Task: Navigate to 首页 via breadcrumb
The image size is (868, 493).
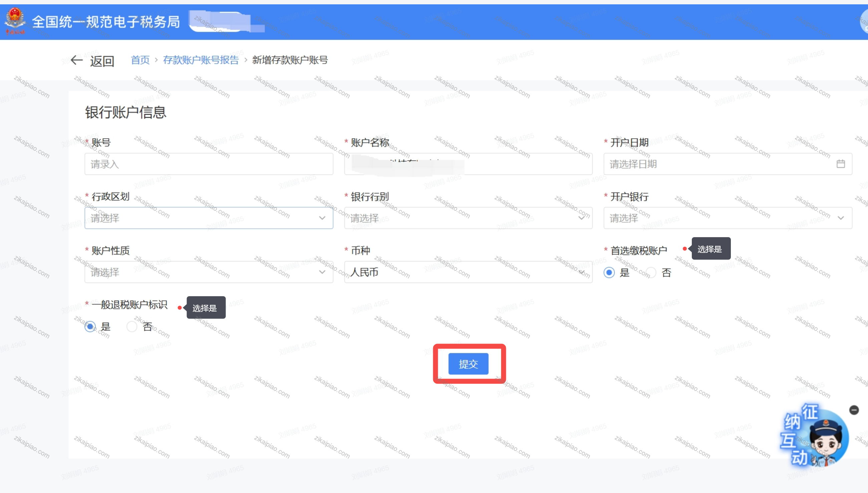Action: pos(140,60)
